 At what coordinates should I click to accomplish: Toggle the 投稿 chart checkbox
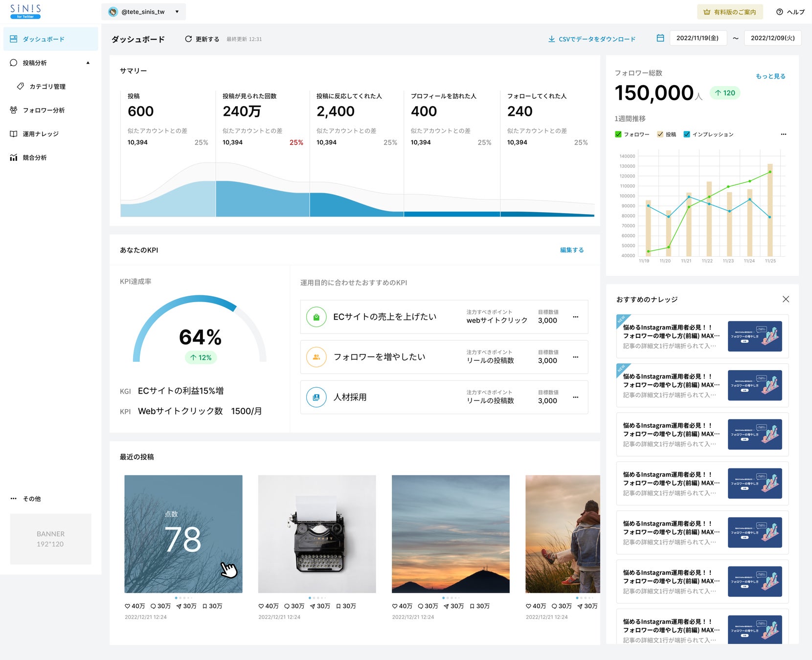pyautogui.click(x=660, y=134)
